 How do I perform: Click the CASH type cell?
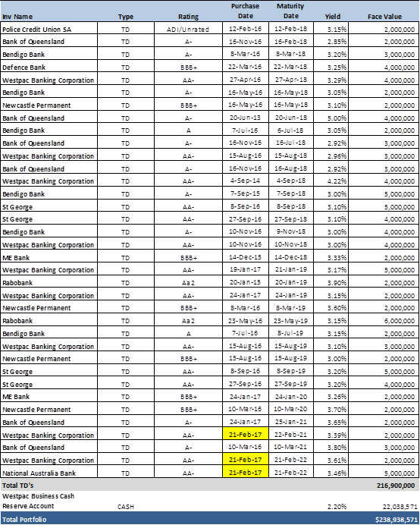[x=126, y=507]
